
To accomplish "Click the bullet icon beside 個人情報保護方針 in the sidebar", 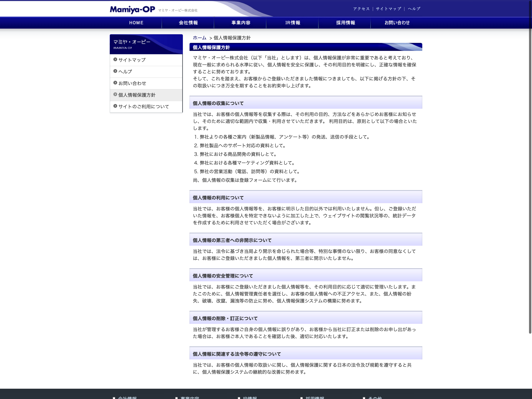I will [x=115, y=95].
